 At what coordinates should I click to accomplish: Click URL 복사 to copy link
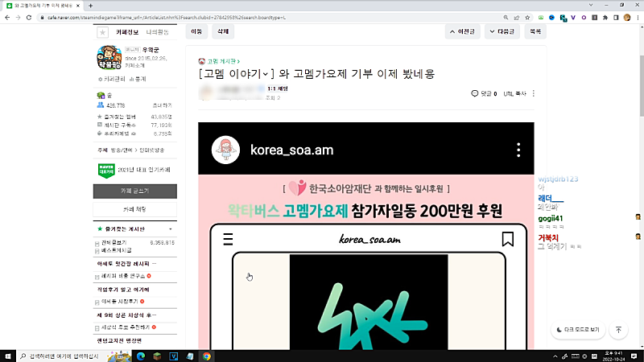[514, 93]
